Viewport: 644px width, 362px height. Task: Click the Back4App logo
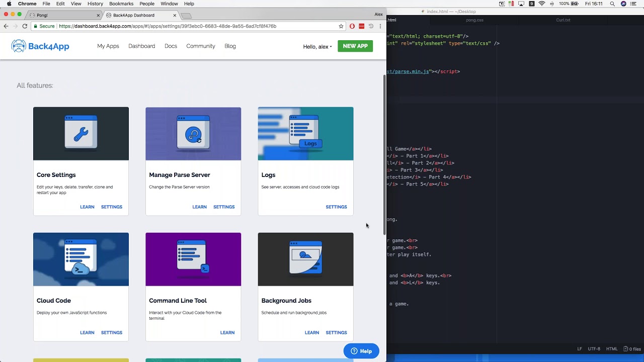pos(40,46)
